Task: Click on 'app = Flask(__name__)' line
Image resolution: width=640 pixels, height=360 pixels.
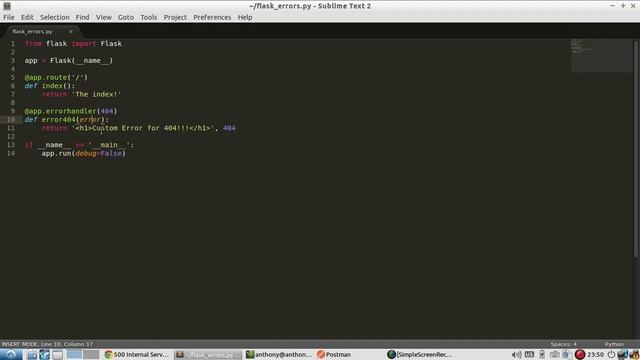Action: [69, 60]
